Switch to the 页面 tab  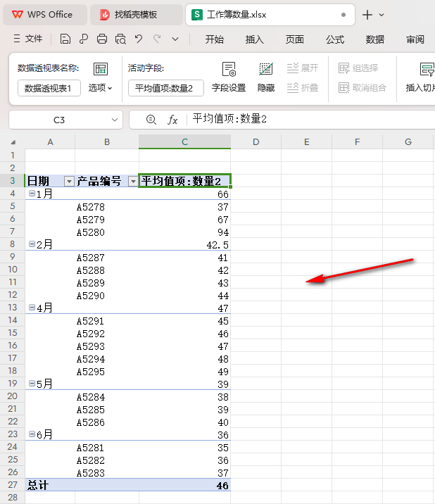[x=295, y=39]
